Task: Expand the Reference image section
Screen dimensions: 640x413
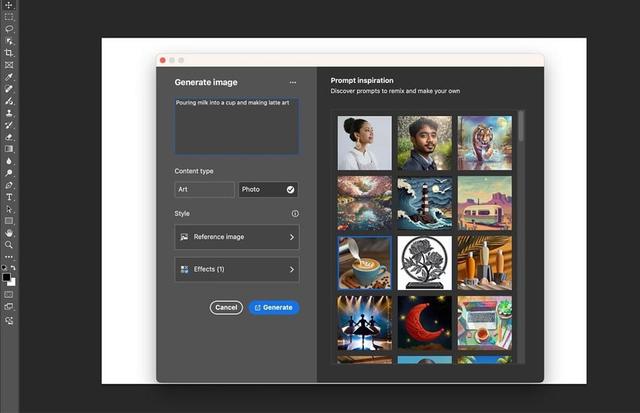Action: point(236,237)
